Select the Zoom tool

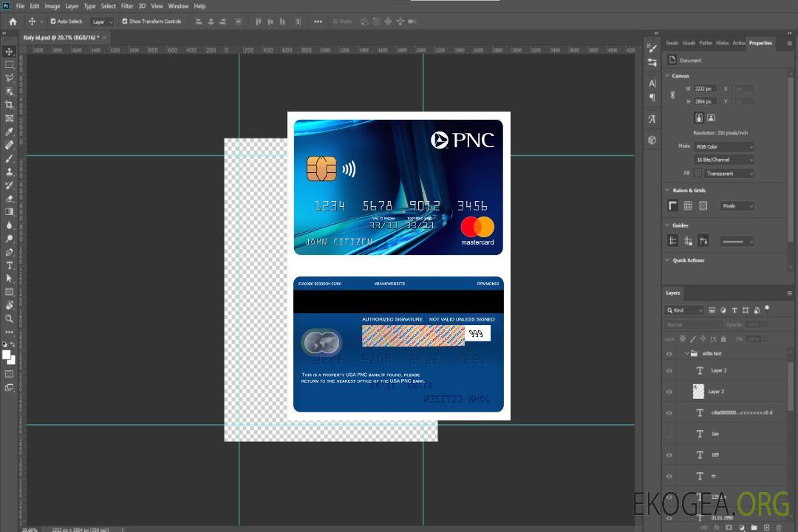(9, 318)
